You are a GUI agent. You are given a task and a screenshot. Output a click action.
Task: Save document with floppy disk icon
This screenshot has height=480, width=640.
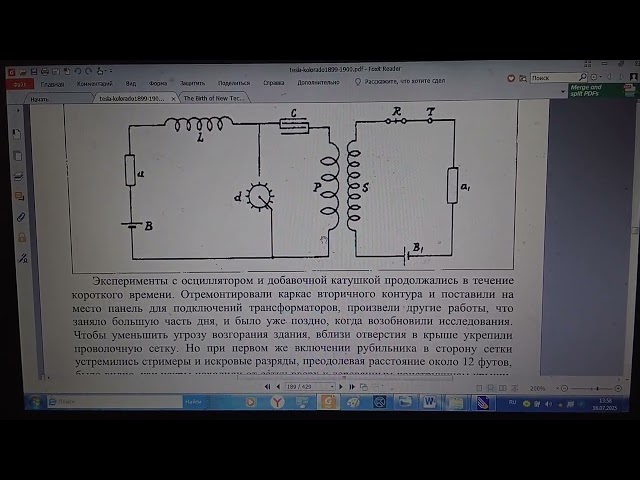pos(34,72)
